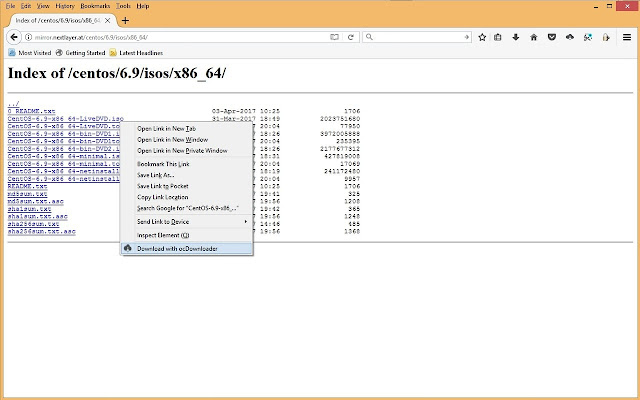The width and height of the screenshot is (640, 400).
Task: Open CentOS-6.9-x86_64-LiveDVD.iso link
Action: click(x=65, y=119)
